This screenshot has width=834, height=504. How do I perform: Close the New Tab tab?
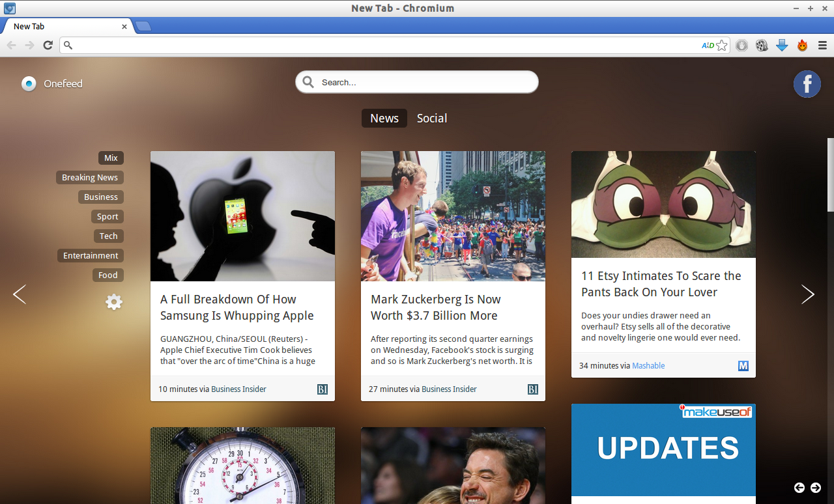pyautogui.click(x=124, y=27)
